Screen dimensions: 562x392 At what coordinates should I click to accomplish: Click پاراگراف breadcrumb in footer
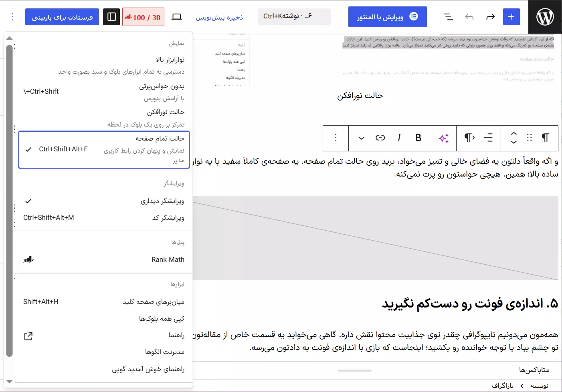(503, 386)
